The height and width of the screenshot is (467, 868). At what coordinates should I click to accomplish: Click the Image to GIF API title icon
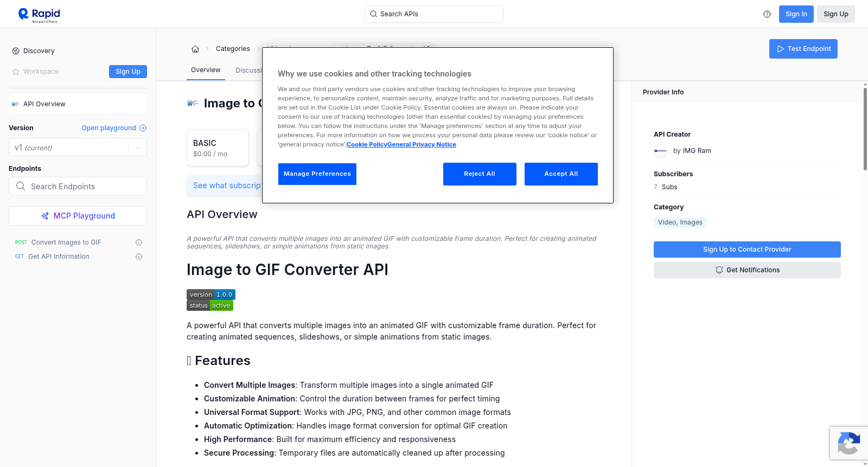193,103
